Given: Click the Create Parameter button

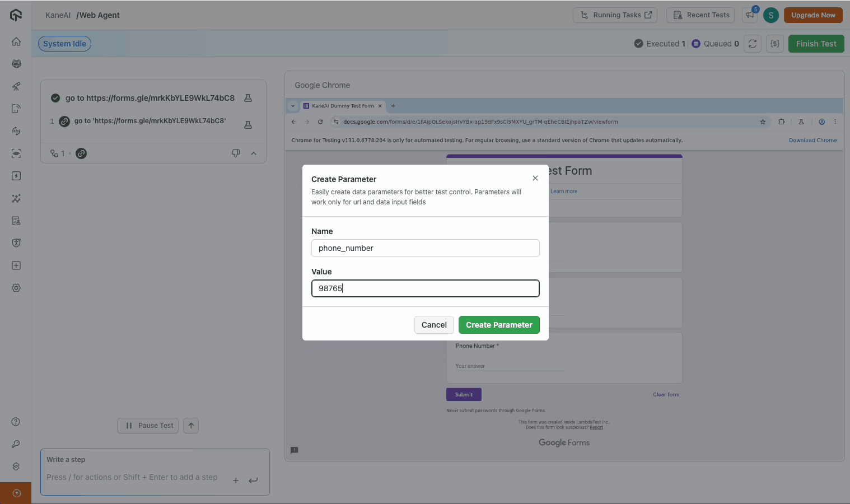Looking at the screenshot, I should coord(499,325).
